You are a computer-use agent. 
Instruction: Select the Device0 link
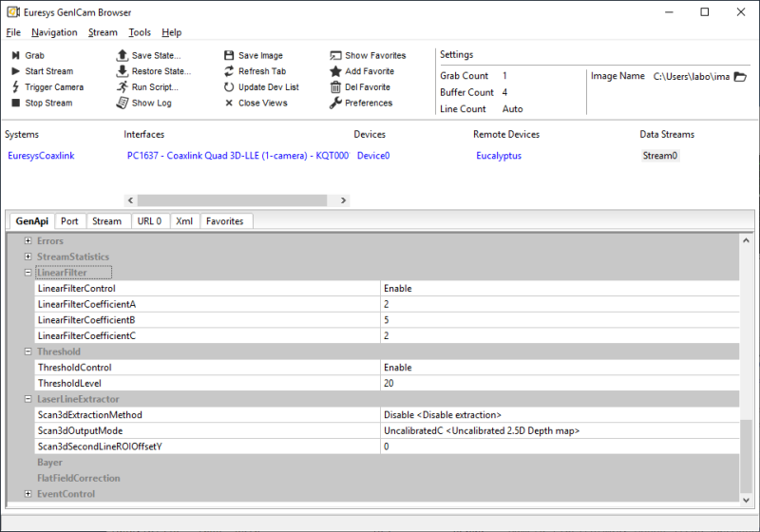tap(373, 156)
